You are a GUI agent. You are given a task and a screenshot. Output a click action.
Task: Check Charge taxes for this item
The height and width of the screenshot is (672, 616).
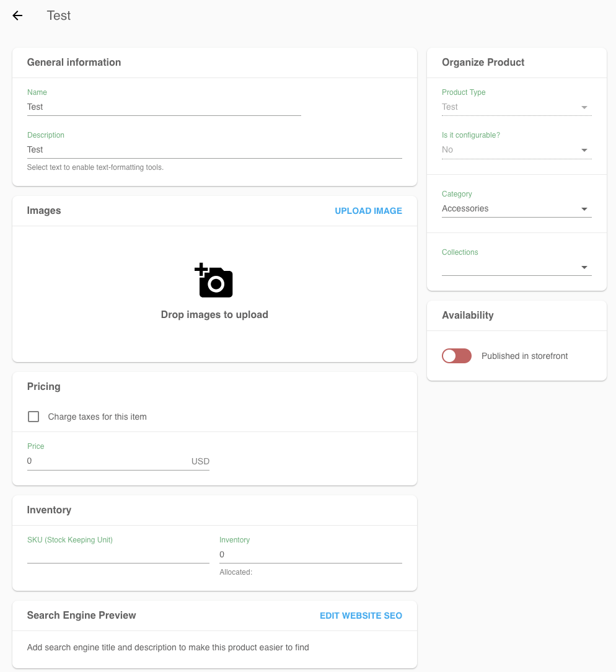click(33, 417)
